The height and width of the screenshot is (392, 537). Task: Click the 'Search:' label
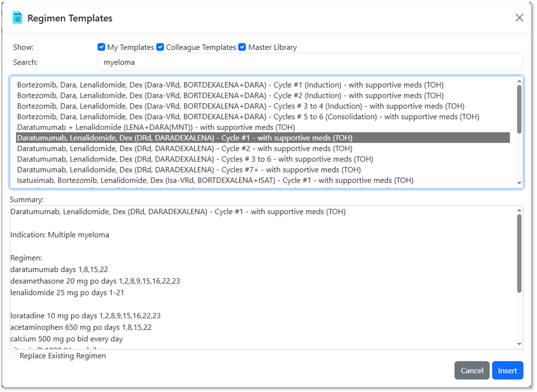(x=25, y=62)
